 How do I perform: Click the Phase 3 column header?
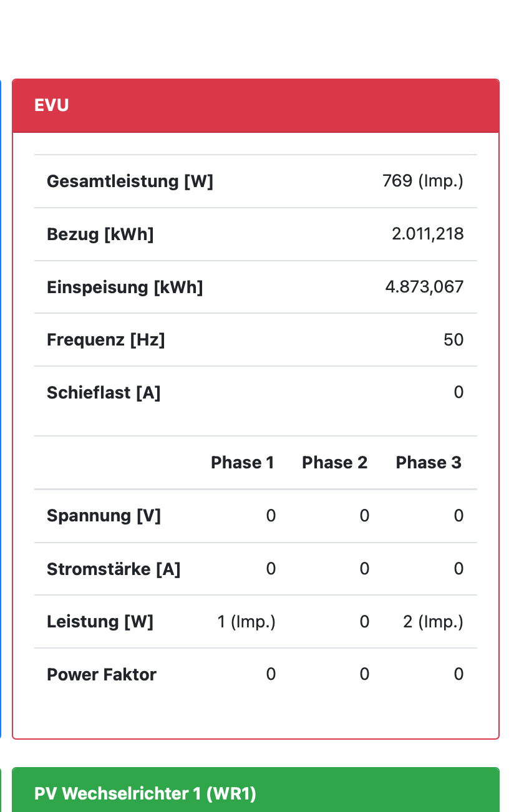coord(429,463)
